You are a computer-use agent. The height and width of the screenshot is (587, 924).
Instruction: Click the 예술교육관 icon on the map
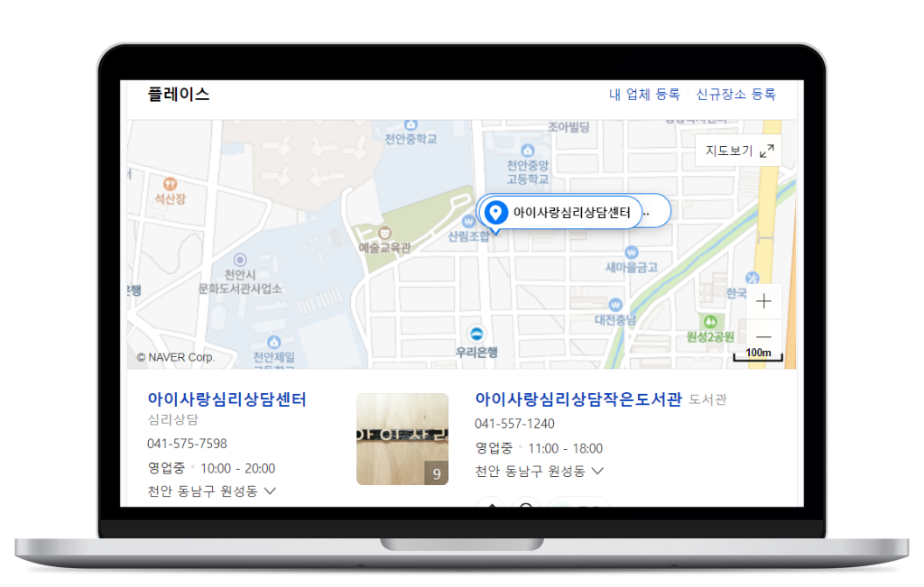click(x=384, y=234)
